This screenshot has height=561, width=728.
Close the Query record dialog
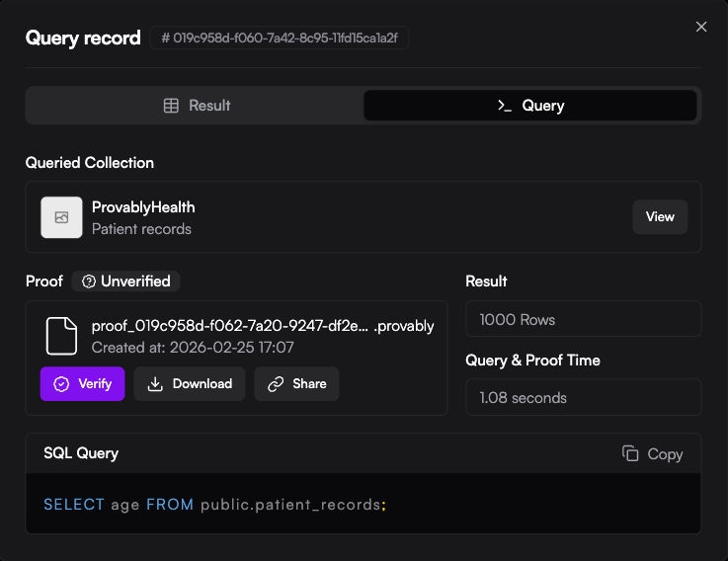(701, 27)
